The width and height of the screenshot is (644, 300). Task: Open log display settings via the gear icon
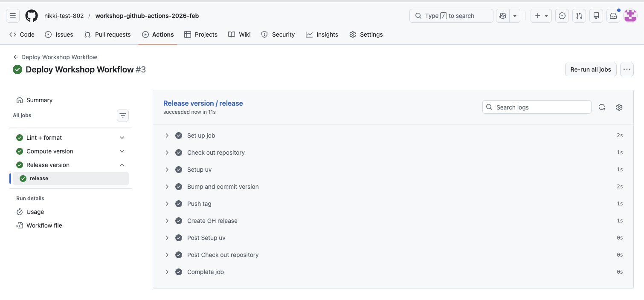619,107
